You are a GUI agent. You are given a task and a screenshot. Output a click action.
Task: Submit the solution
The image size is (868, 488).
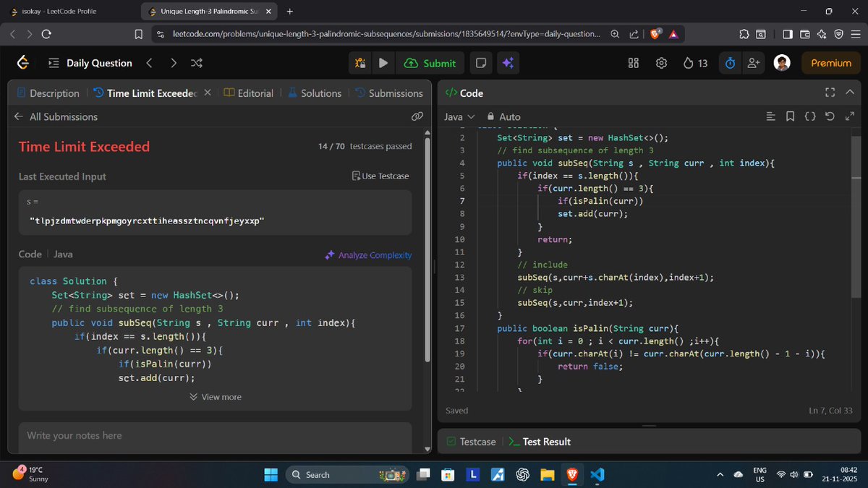tap(430, 63)
